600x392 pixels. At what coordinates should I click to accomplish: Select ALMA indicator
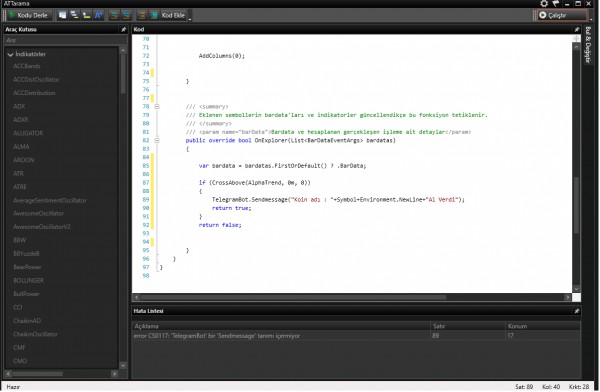click(21, 146)
